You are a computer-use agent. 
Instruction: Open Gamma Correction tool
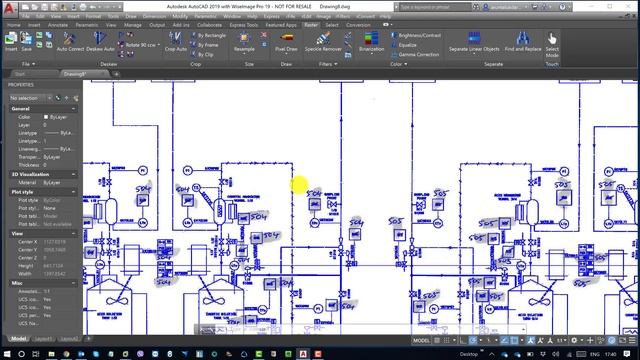point(415,54)
